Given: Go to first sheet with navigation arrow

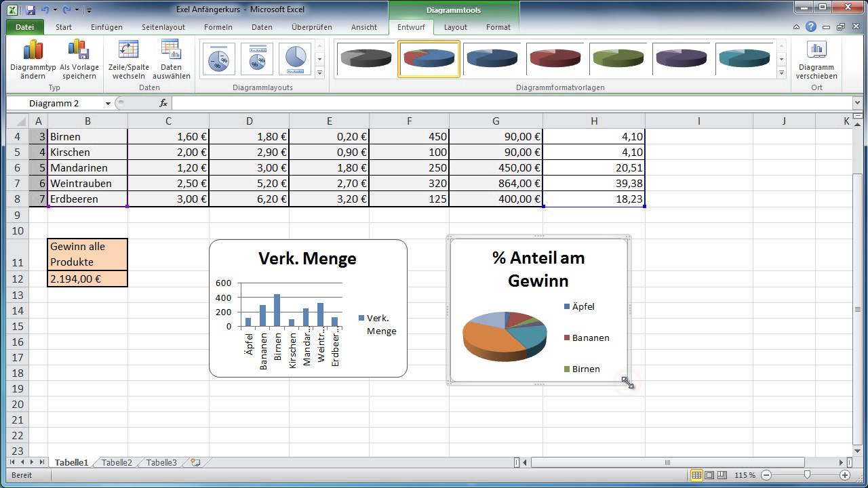Looking at the screenshot, I should point(13,462).
